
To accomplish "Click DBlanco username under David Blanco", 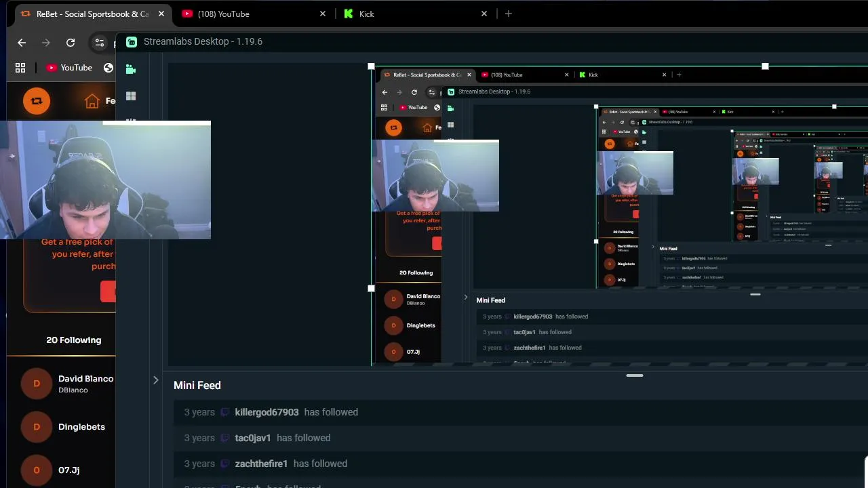I will (x=73, y=390).
